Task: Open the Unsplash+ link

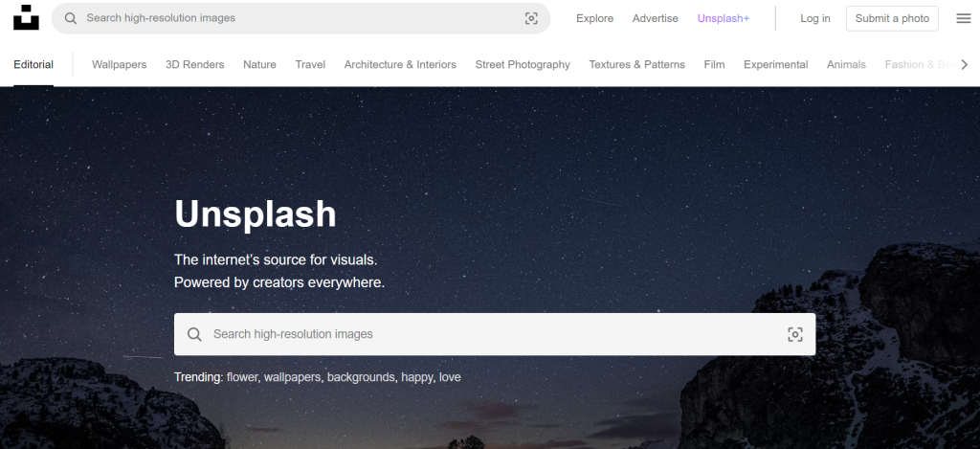Action: tap(724, 18)
